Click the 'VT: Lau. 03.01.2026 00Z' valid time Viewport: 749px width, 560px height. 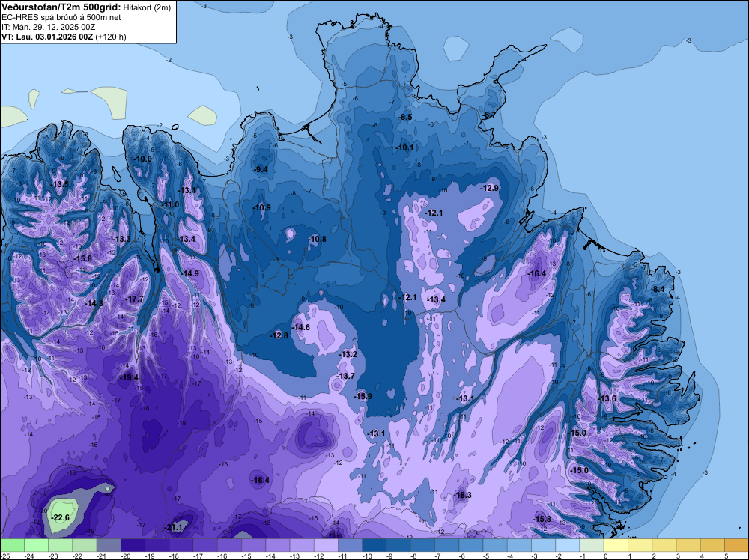47,37
